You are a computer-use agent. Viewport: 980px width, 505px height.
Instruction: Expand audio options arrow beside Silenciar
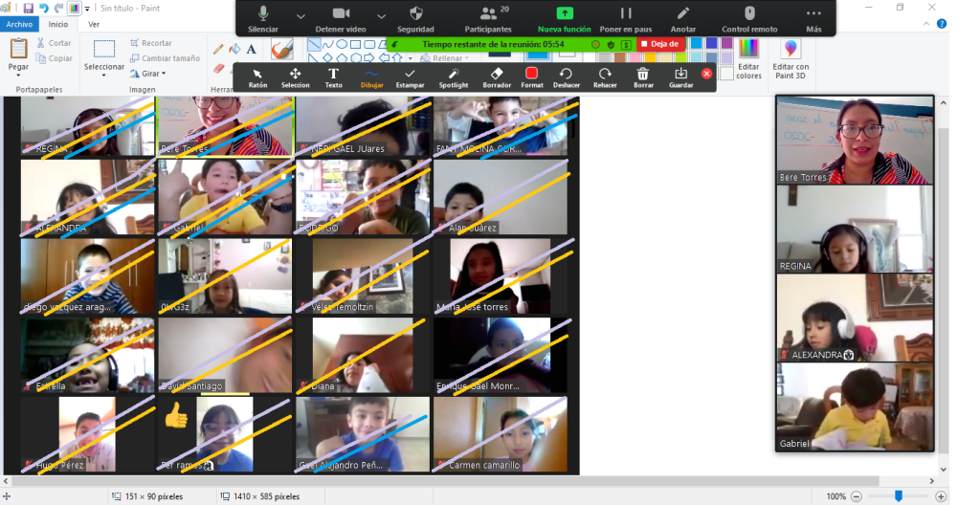point(301,16)
